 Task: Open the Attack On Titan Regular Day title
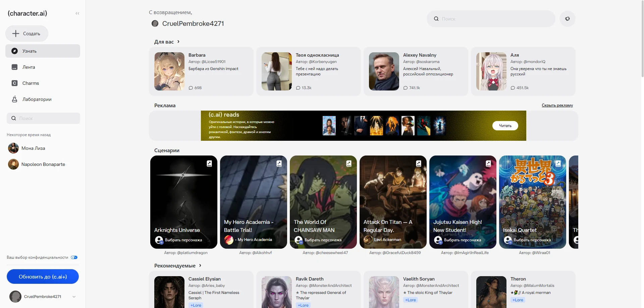click(388, 226)
